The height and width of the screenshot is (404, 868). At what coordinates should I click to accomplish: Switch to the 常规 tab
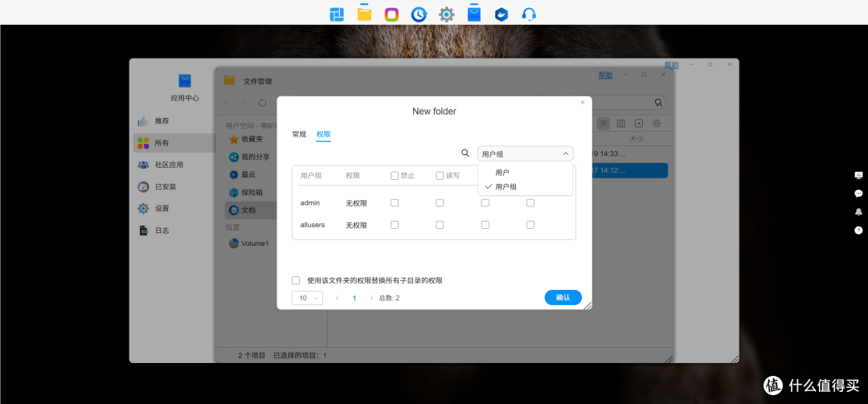pos(299,134)
